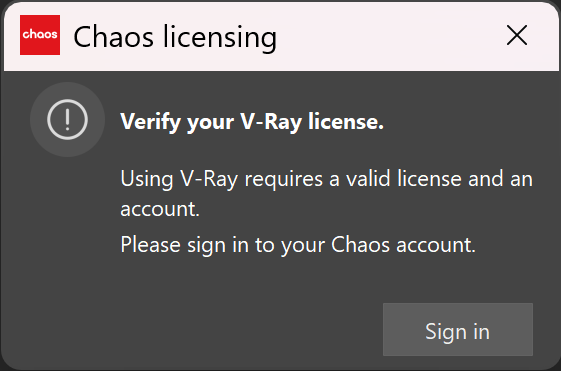561x371 pixels.
Task: Click the wrapped word "account." on its own line
Action: click(160, 209)
